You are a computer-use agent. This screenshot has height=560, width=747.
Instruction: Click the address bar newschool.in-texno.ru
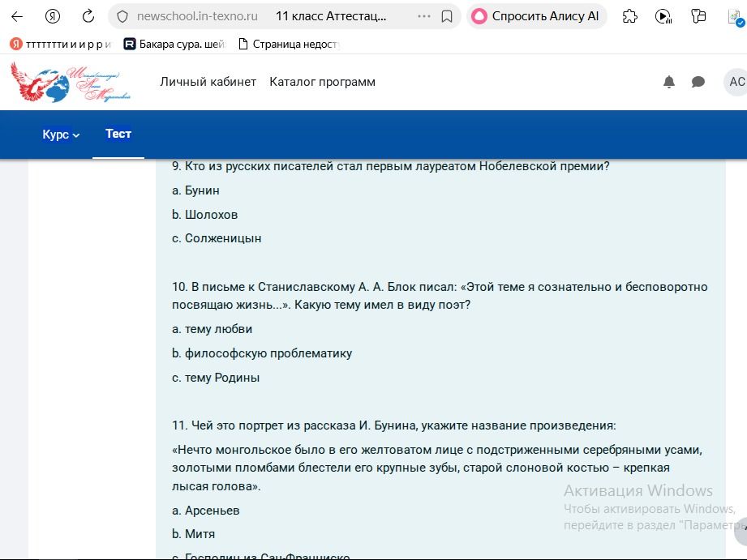coord(197,17)
